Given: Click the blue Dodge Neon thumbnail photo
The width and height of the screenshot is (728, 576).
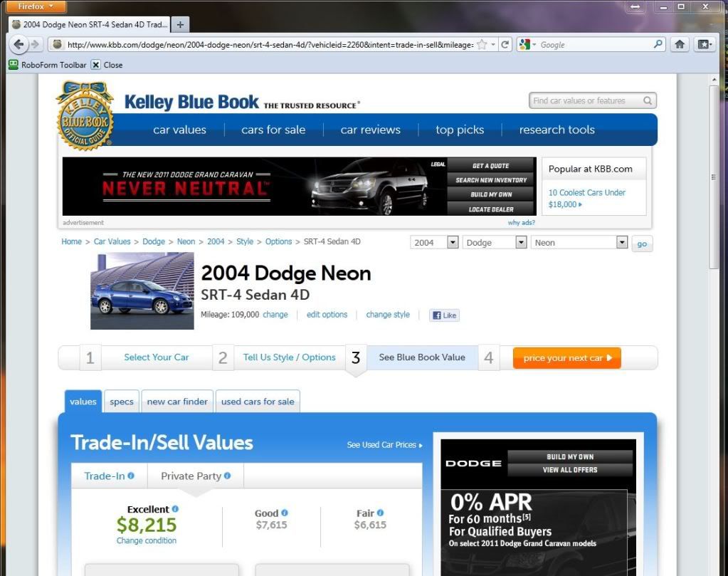Looking at the screenshot, I should click(142, 290).
